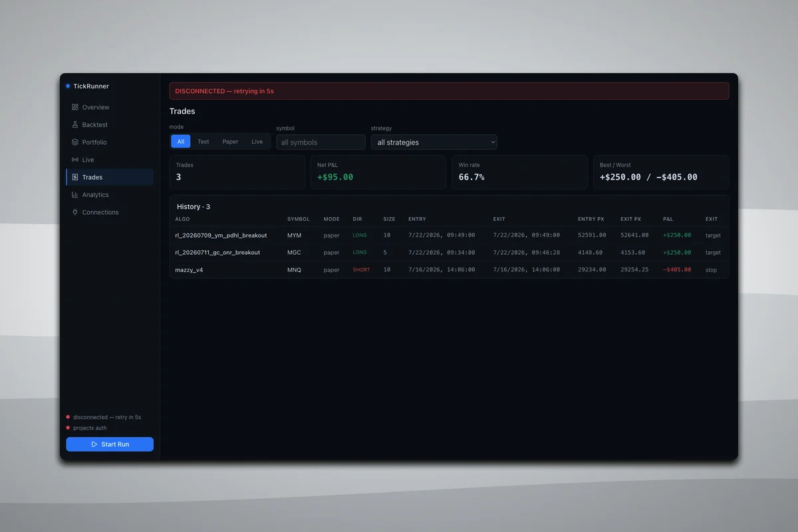Filter trades by Test mode
Screen dimensions: 798x532
[x=203, y=142]
